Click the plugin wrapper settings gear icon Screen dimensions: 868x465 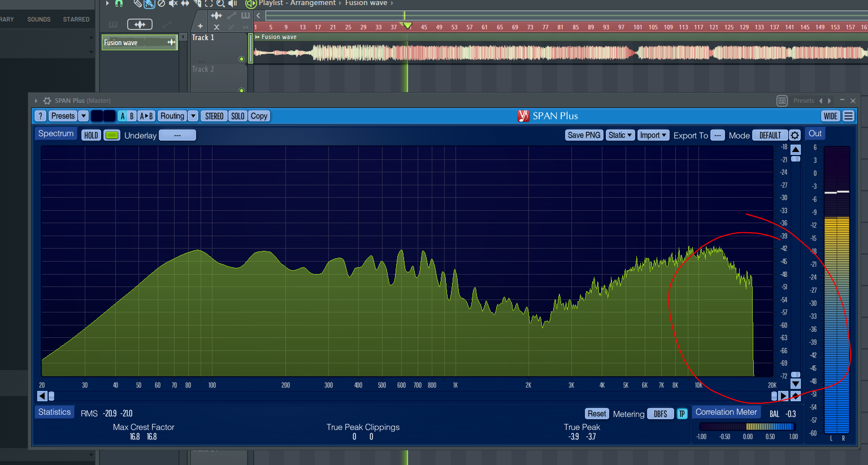(x=47, y=101)
